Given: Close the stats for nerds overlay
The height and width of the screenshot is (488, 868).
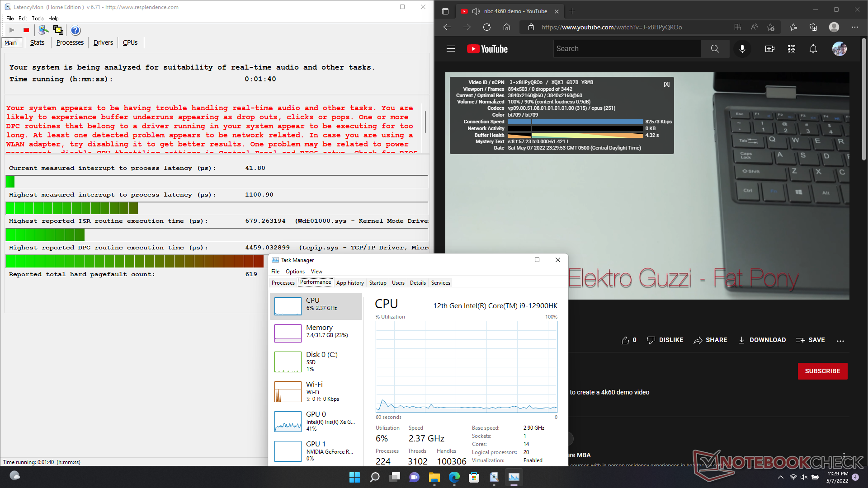Looking at the screenshot, I should pos(666,84).
